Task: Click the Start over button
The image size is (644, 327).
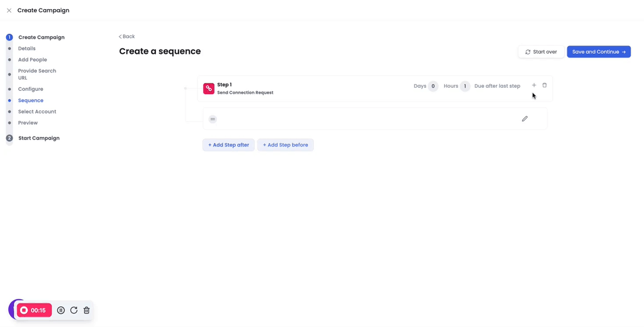Action: pos(541,52)
